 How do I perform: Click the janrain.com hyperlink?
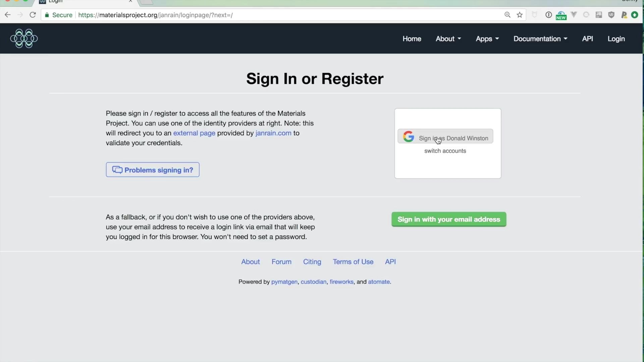273,133
